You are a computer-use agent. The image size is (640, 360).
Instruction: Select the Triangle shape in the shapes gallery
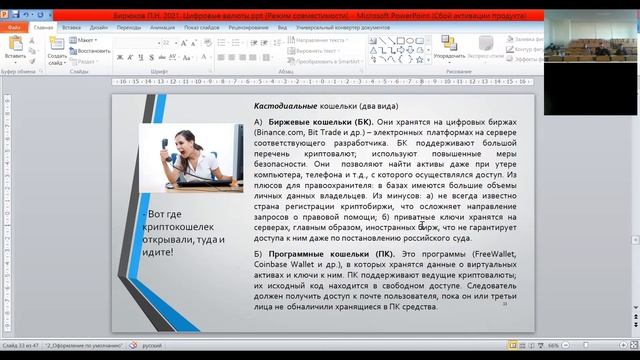click(373, 50)
